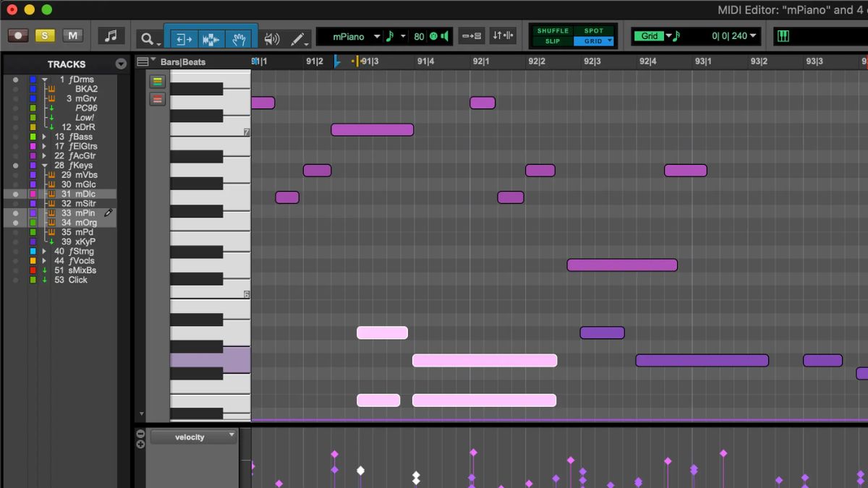Click the orange keyboard icon on 29 mVbs

51,175
